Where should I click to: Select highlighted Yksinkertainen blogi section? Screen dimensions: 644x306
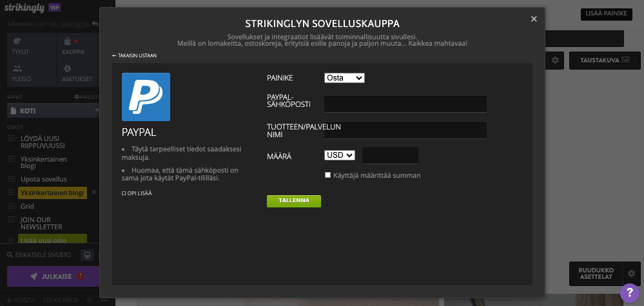(53, 193)
